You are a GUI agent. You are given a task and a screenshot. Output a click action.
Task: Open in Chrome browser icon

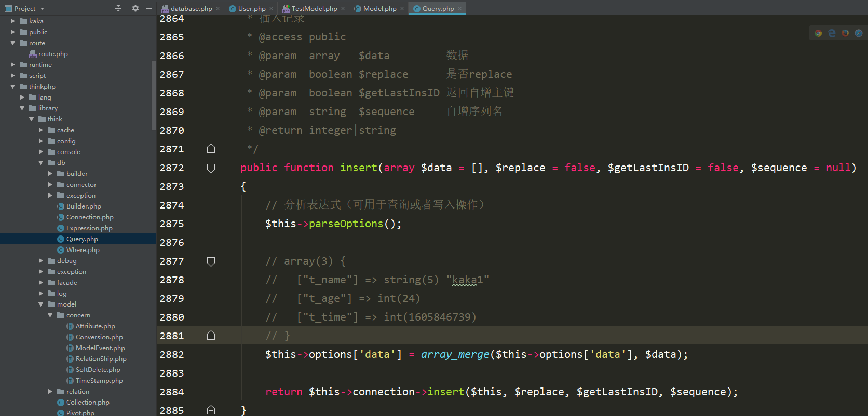click(x=818, y=33)
